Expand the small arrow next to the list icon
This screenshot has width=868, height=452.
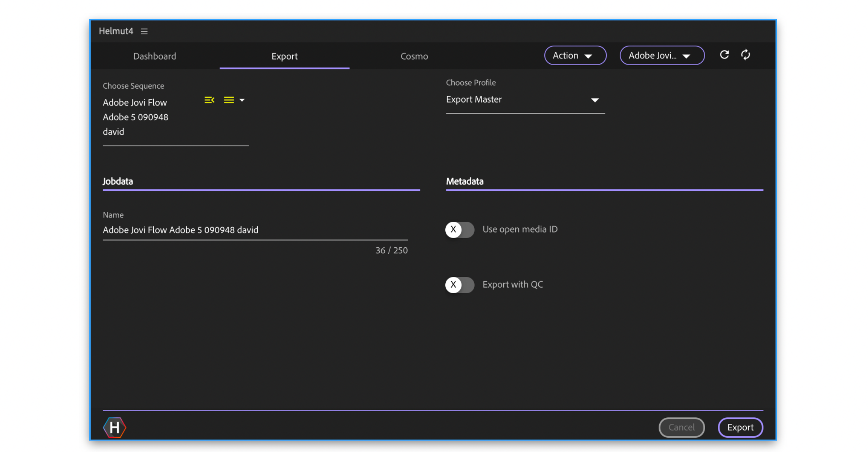point(242,100)
